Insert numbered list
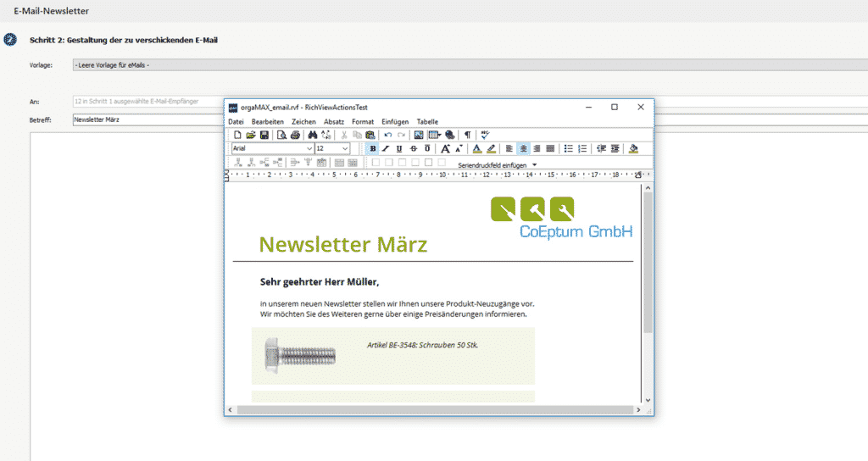The image size is (868, 461). click(x=581, y=149)
